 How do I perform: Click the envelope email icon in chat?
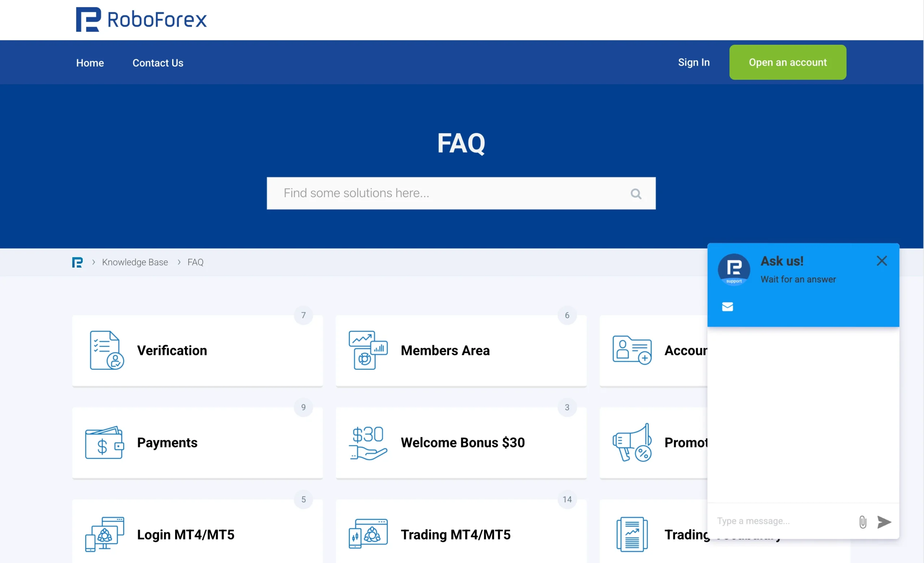click(727, 307)
